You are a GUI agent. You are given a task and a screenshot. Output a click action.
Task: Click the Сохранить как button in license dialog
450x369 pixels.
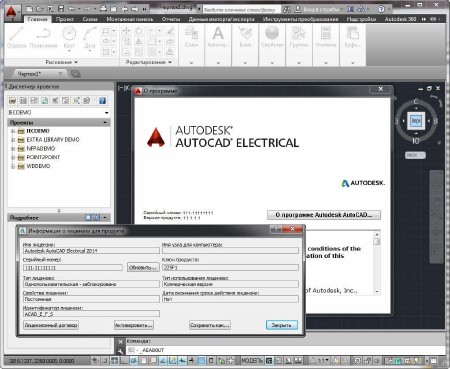[x=210, y=325]
